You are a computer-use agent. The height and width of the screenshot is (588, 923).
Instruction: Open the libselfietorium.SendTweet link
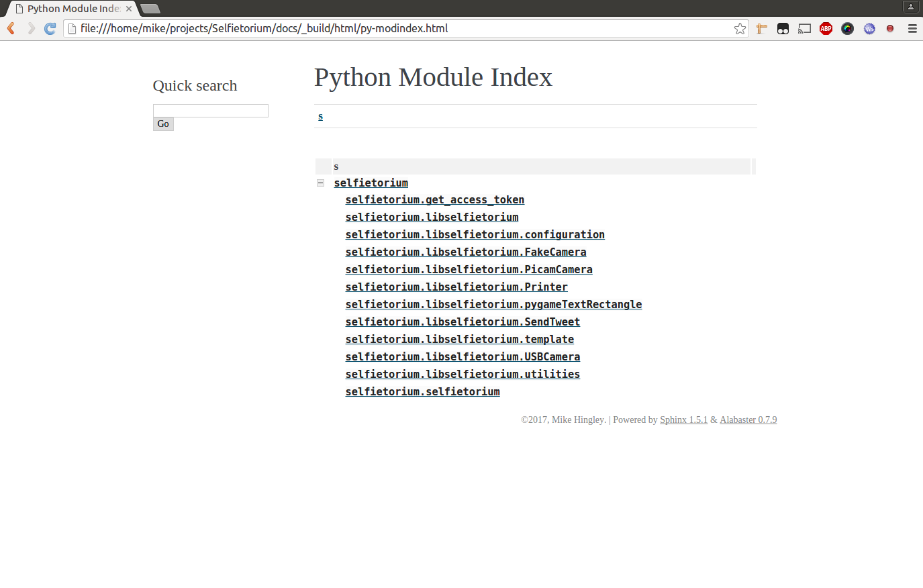tap(463, 322)
